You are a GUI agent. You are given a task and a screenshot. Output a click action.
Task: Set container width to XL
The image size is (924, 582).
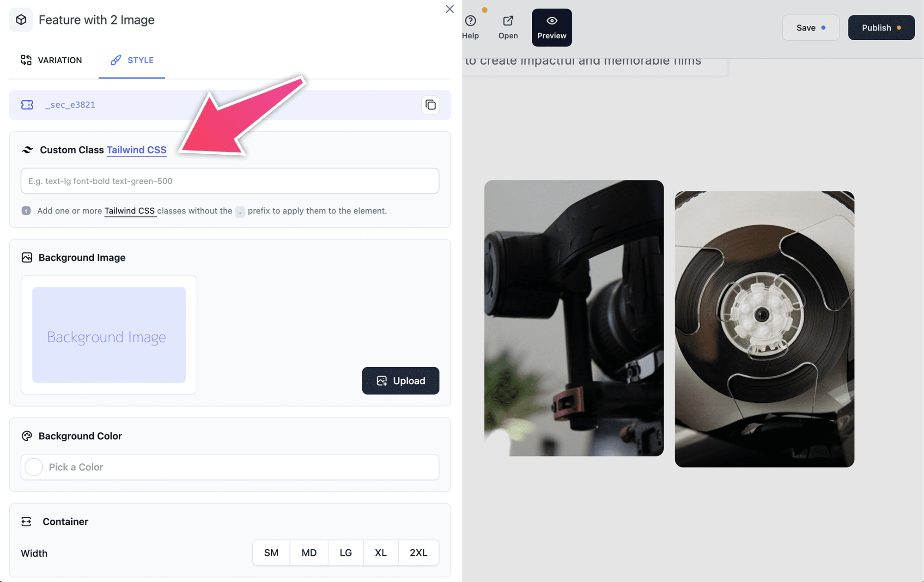pyautogui.click(x=381, y=553)
